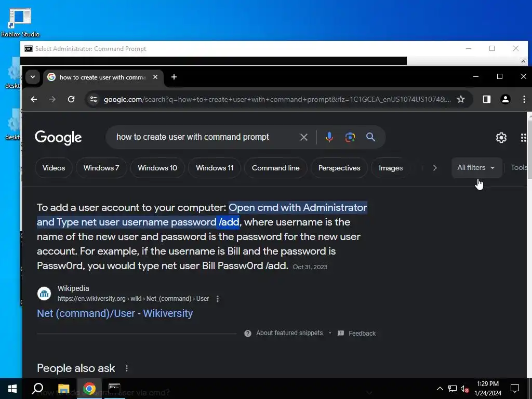Screen dimensions: 532x399
Task: Open more options beside Wikiversity result
Action: [x=218, y=299]
